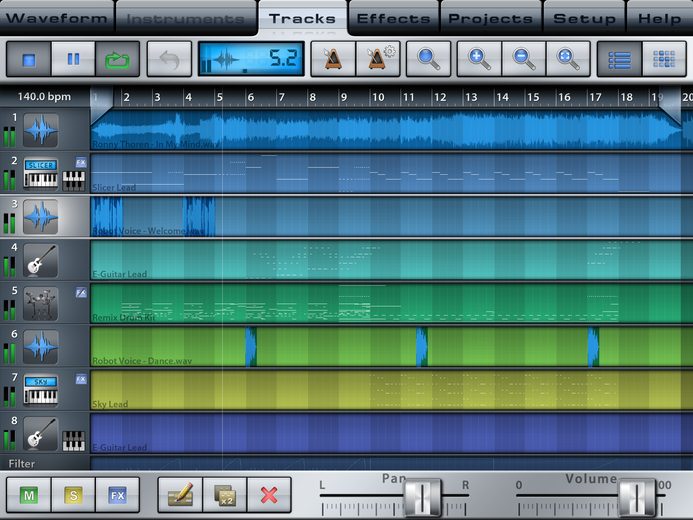Toggle the FX button in bottom bar
Screen dimensions: 693x520
118,495
